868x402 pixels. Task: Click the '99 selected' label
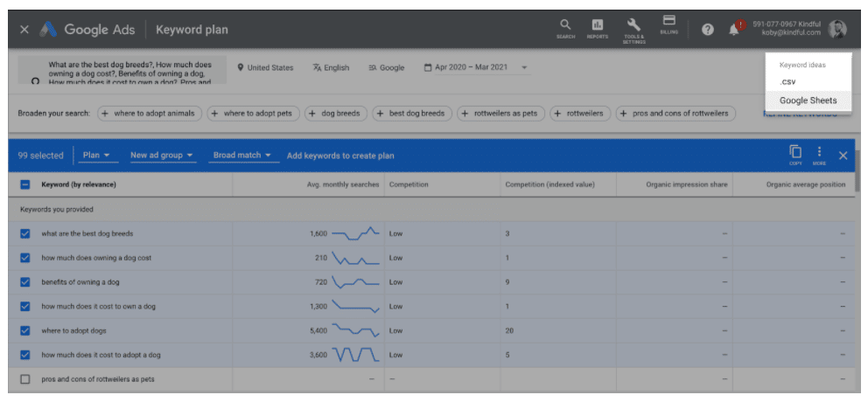(40, 156)
